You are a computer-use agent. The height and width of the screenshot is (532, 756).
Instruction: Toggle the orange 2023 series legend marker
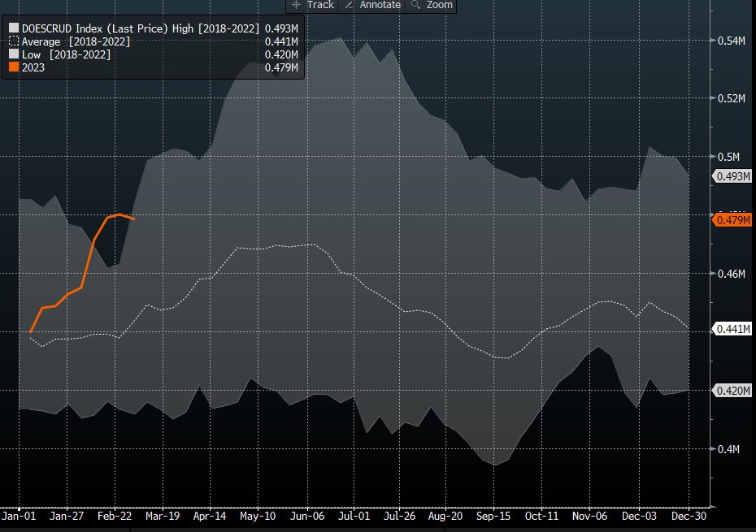[x=14, y=67]
